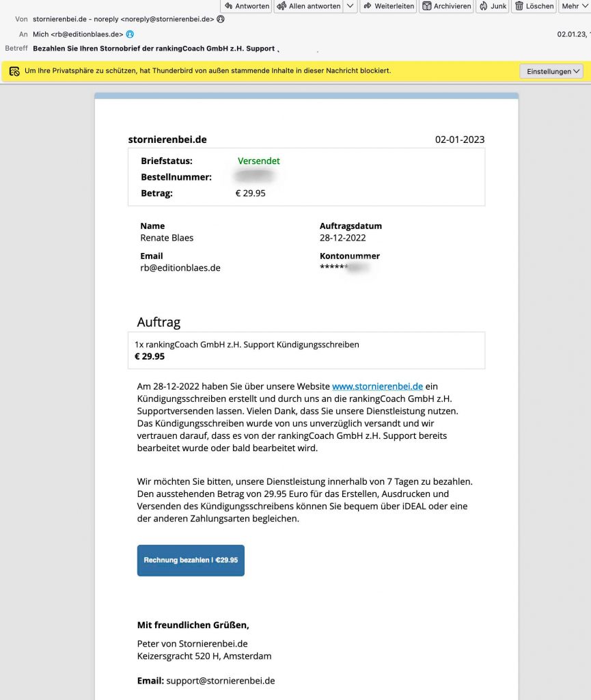Delete the email with Löschen
This screenshot has height=700, width=591.
point(534,6)
